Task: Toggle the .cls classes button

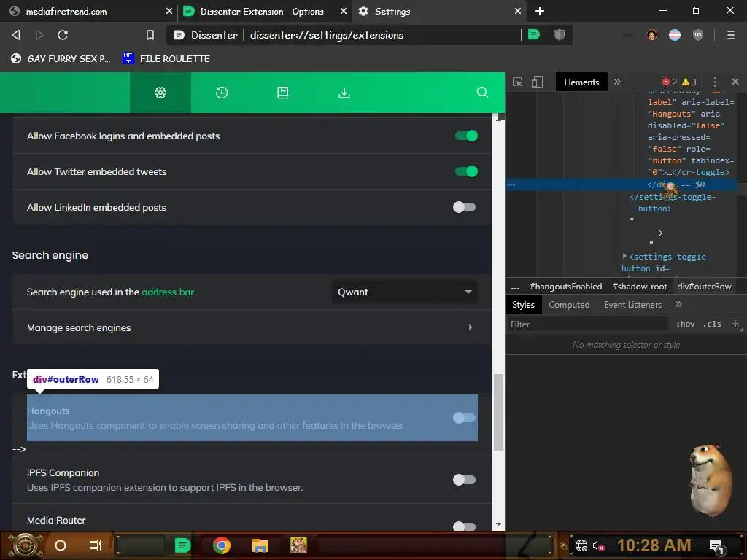Action: click(x=712, y=324)
